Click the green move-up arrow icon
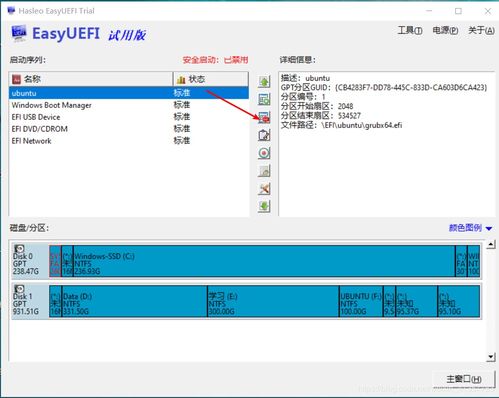Viewport: 499px width, 398px height. (264, 82)
